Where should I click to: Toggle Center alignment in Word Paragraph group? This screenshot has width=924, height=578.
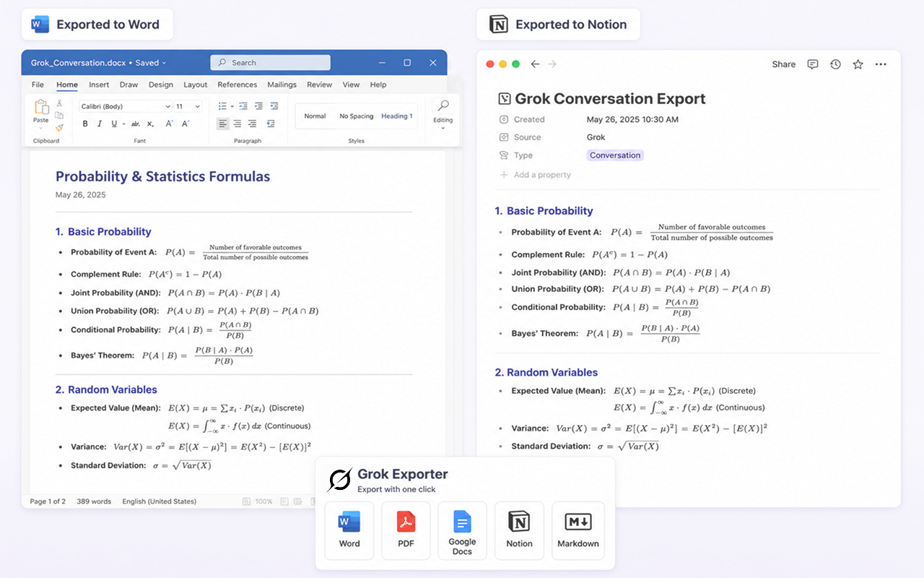(x=237, y=124)
